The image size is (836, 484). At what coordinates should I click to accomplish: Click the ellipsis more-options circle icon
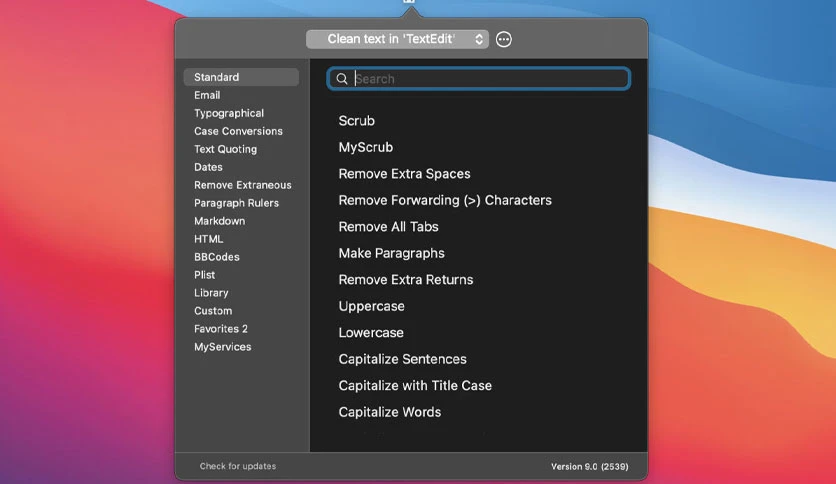click(503, 39)
